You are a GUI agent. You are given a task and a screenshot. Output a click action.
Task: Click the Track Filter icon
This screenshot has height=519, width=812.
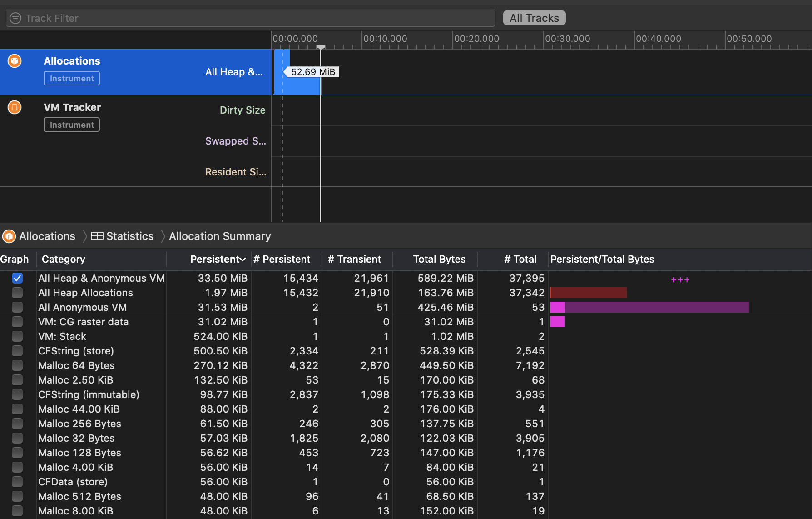[x=15, y=18]
